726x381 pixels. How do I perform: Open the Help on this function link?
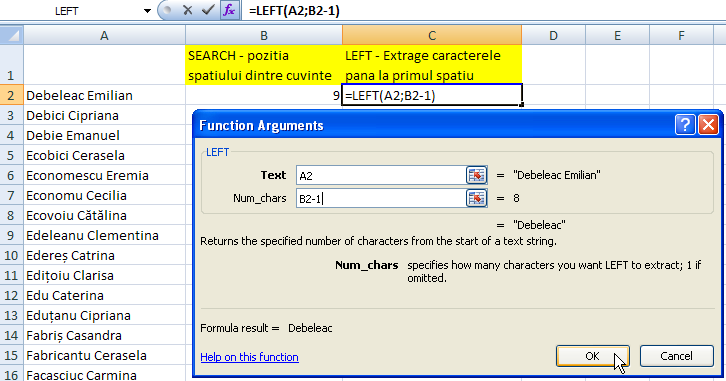click(249, 357)
